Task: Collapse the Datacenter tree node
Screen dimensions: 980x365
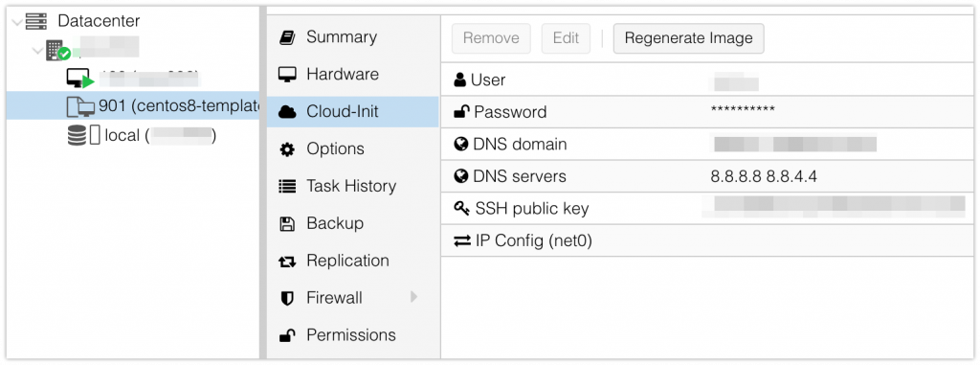Action: point(17,22)
